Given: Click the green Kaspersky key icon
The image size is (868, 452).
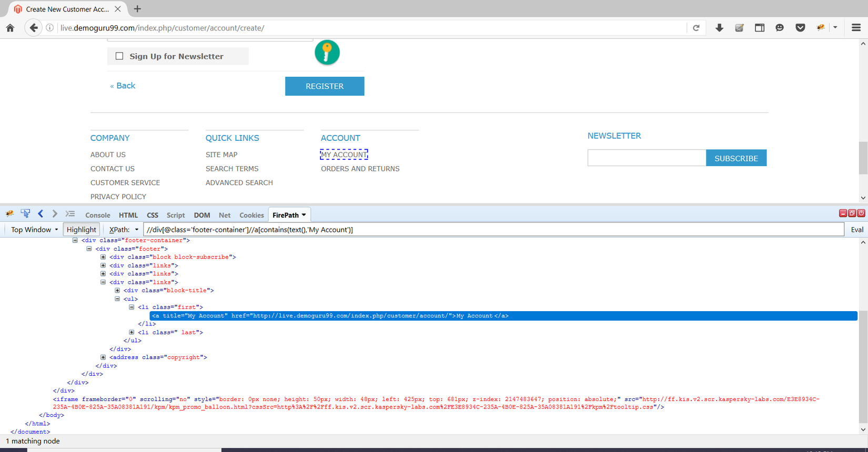Looking at the screenshot, I should (x=327, y=53).
